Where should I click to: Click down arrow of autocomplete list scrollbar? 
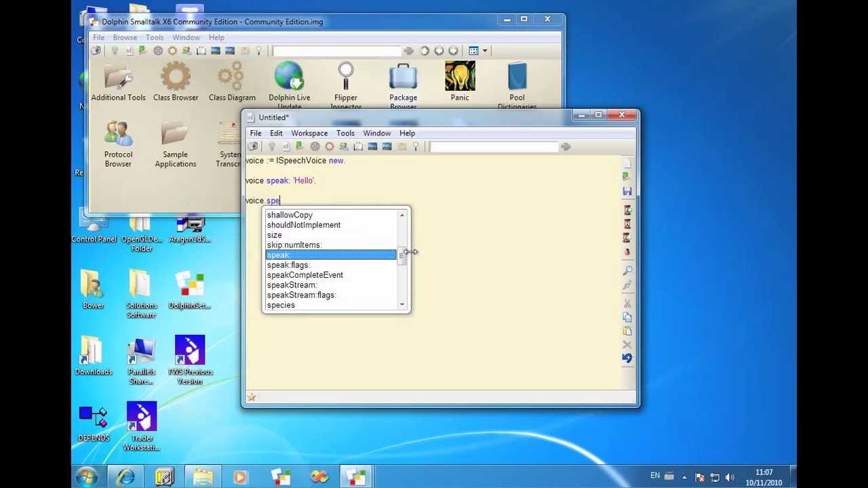[x=402, y=305]
